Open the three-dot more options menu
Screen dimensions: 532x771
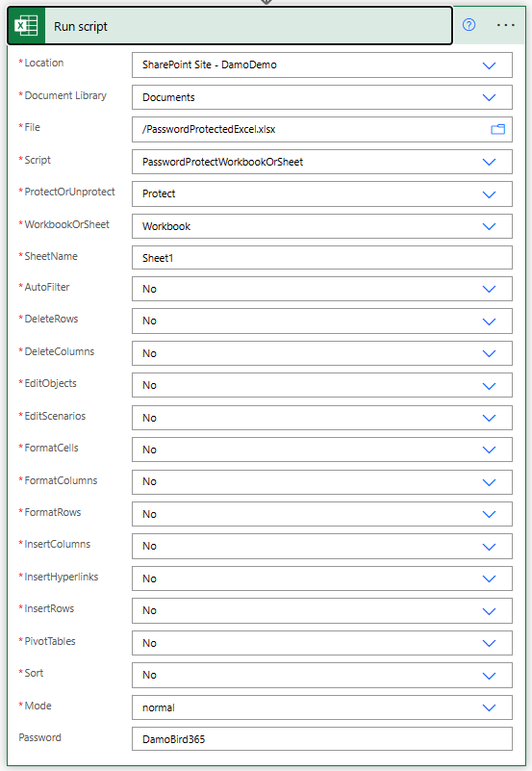pyautogui.click(x=505, y=25)
